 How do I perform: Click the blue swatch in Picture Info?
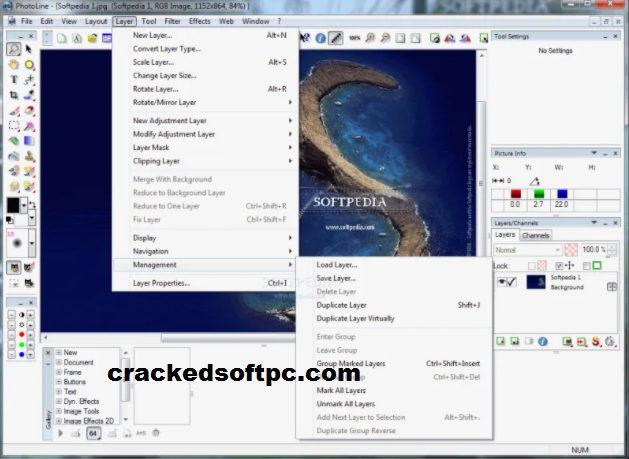coord(562,194)
